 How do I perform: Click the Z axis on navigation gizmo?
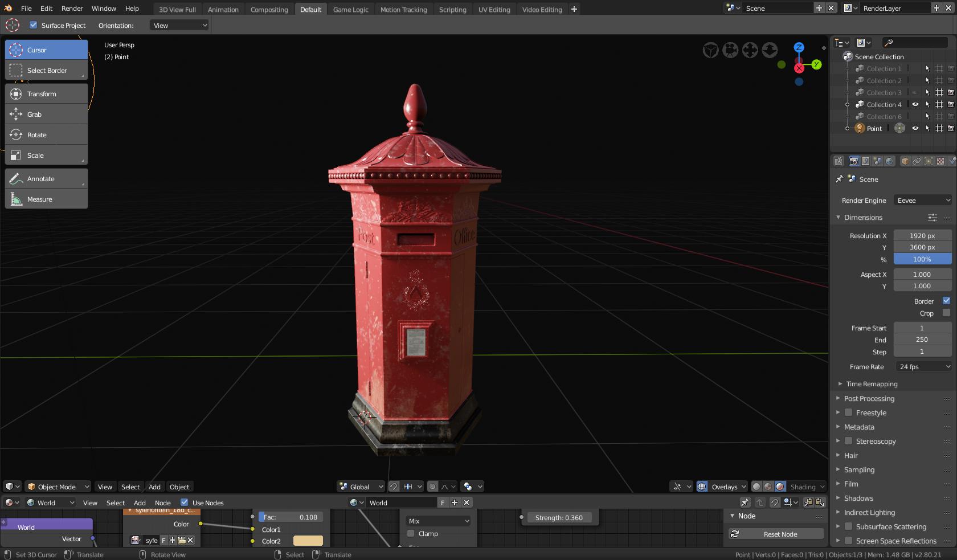pos(799,47)
